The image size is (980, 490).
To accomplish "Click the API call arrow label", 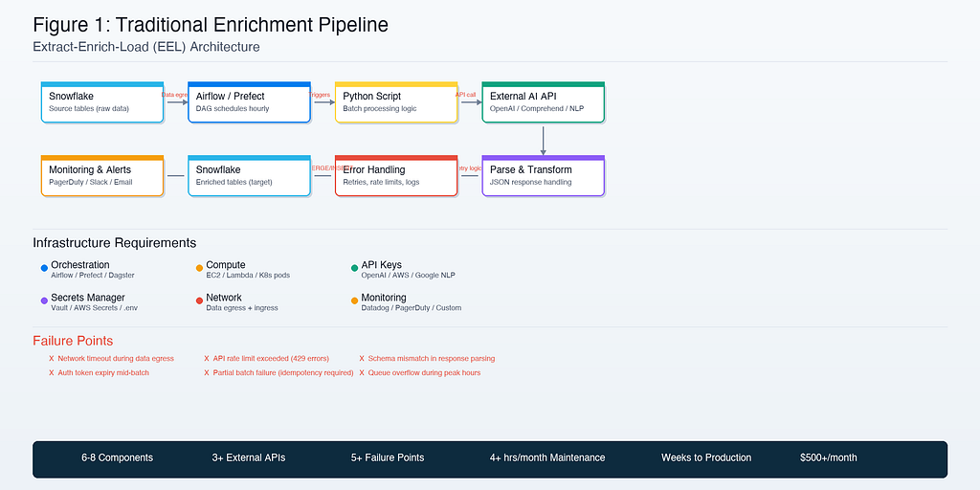I will [466, 95].
